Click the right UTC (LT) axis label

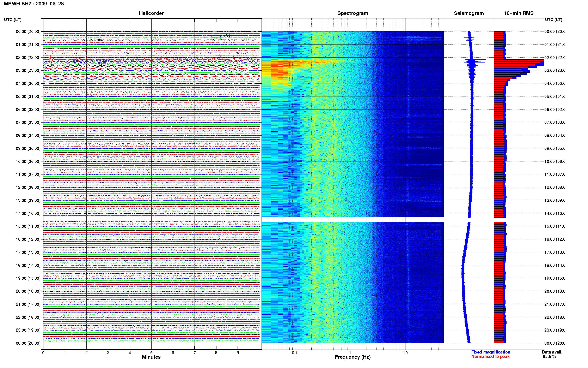coord(553,19)
